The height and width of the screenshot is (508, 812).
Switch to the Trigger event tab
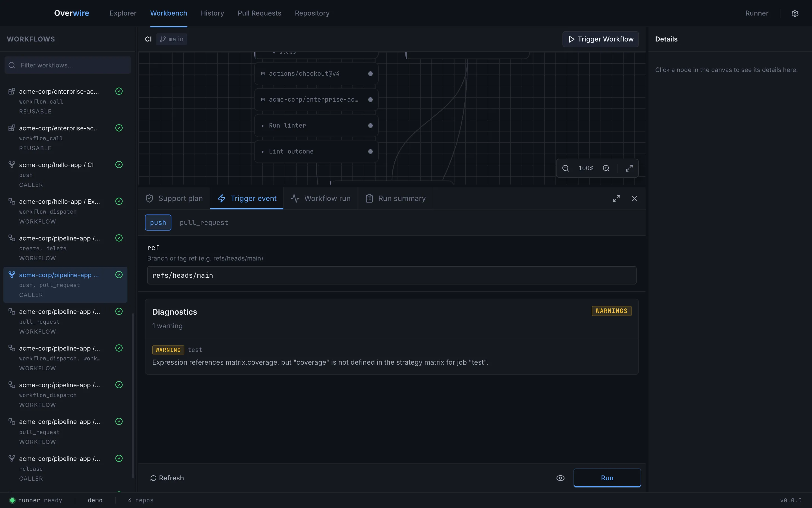pyautogui.click(x=247, y=199)
